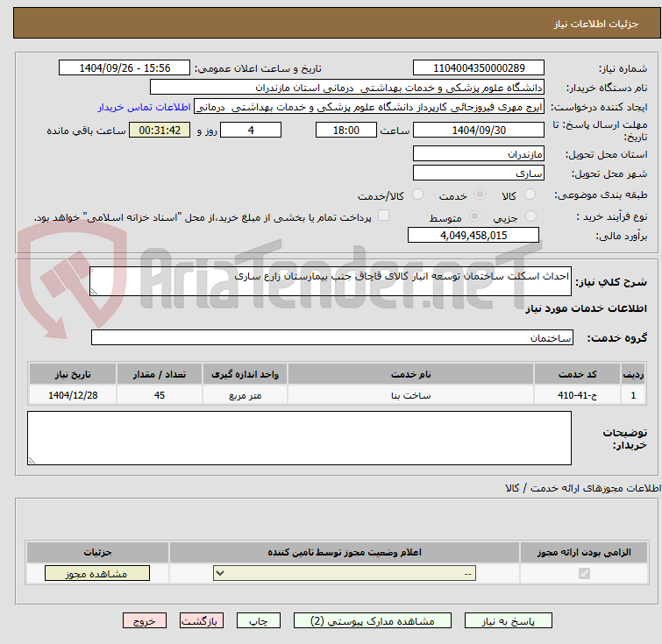Viewport: 662px width, 644px height.
Task: Click the توضیحات خریدار text area
Action: tap(299, 438)
